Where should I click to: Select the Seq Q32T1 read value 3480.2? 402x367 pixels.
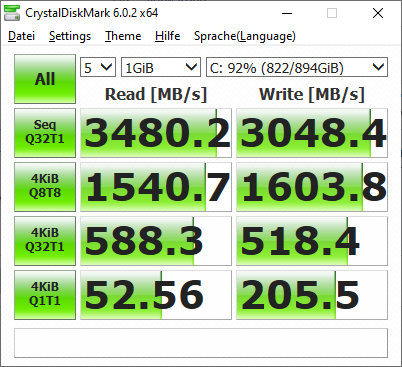coord(156,133)
